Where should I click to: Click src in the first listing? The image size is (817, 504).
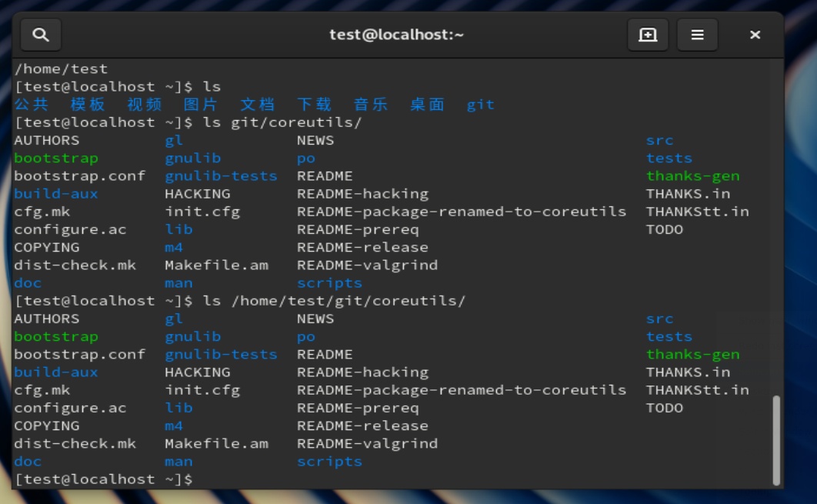pyautogui.click(x=659, y=140)
